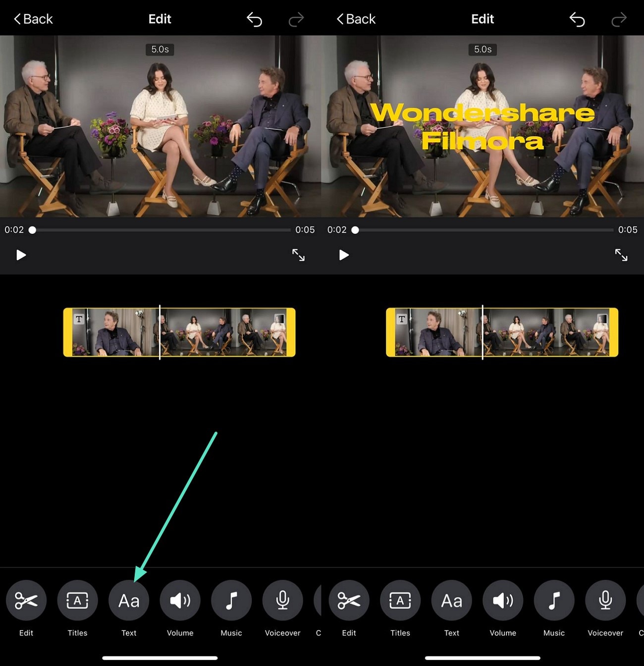Click left trim handle of right clip
Screen dimensions: 644x666
391,332
